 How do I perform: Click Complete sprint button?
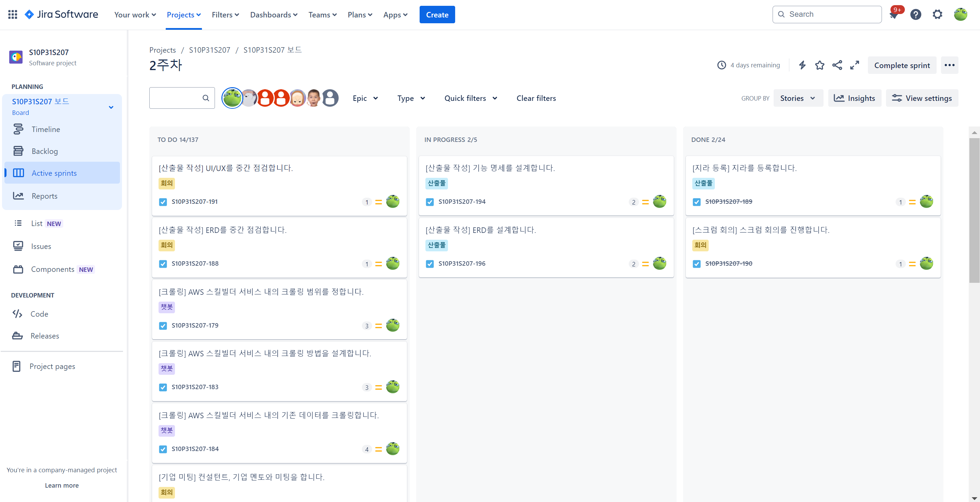click(x=902, y=65)
